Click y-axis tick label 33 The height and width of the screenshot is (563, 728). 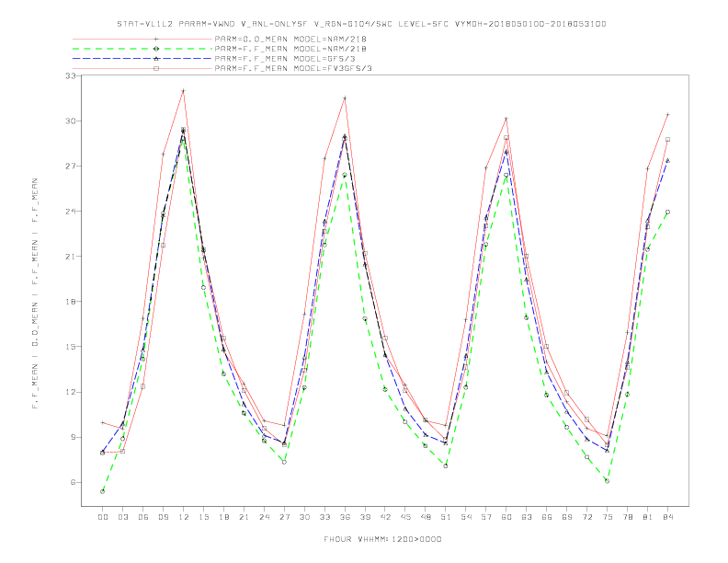pyautogui.click(x=71, y=75)
